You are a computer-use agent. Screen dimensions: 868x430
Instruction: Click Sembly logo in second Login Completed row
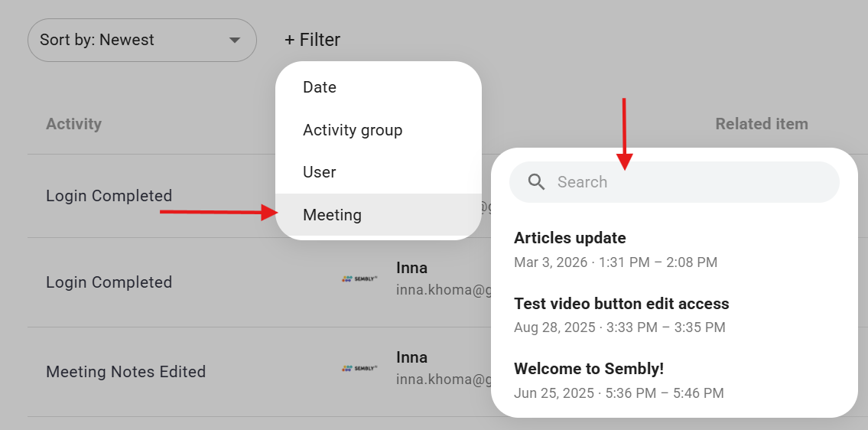click(x=359, y=279)
